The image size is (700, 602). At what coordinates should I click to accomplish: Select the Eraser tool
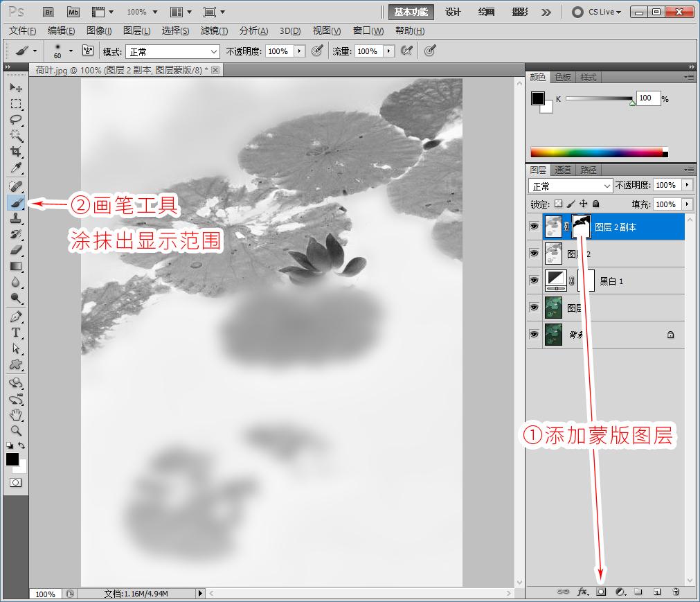tap(16, 250)
